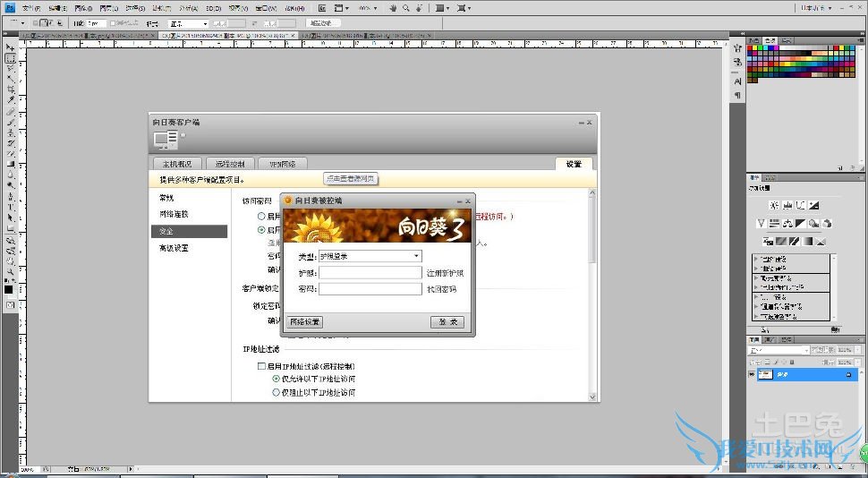Click 找回密码 link in dialog
Viewport: 868px width, 478px height.
(442, 289)
